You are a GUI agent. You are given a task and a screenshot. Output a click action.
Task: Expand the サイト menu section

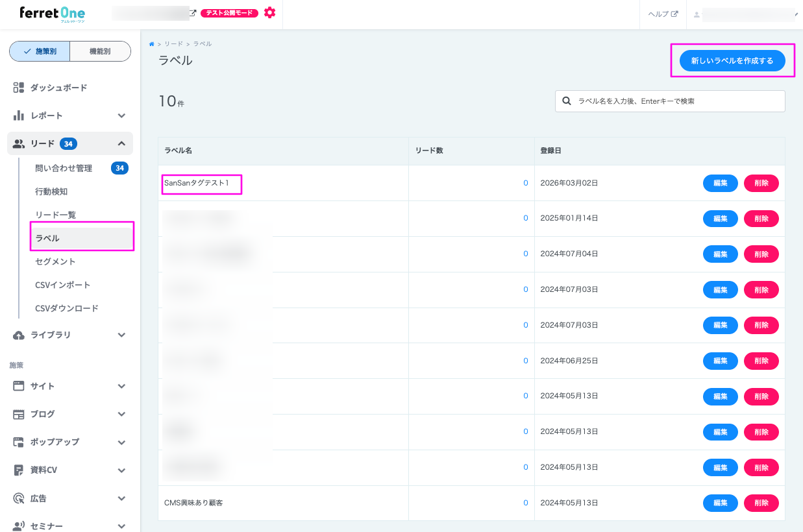(121, 386)
